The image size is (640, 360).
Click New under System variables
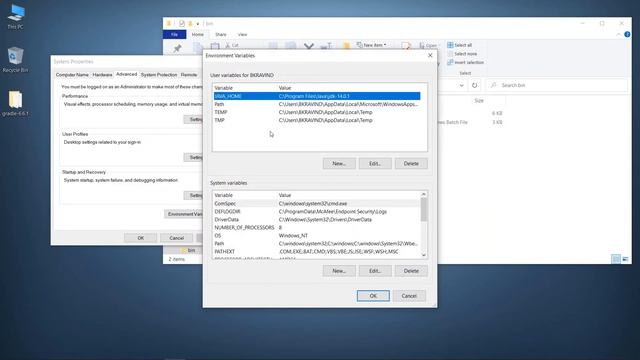click(339, 271)
